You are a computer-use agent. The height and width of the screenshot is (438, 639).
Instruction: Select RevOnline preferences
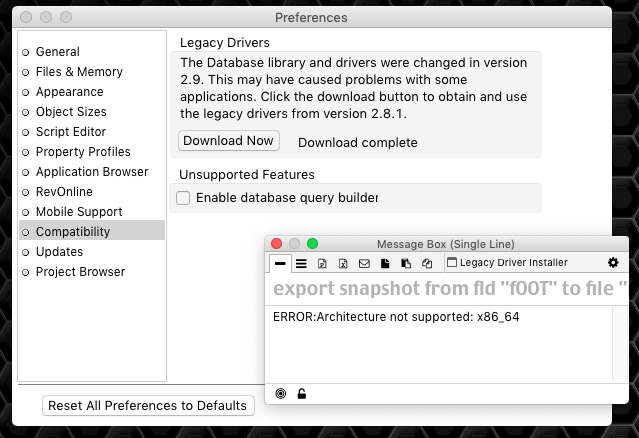click(x=92, y=191)
